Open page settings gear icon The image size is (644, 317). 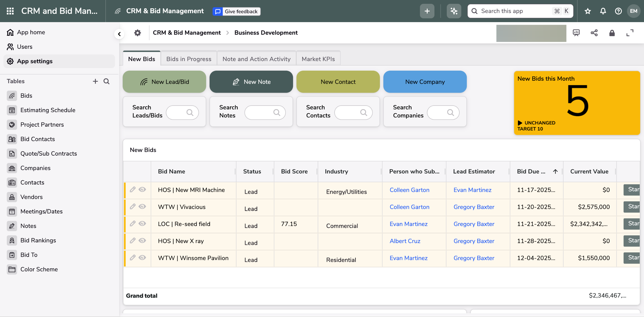point(137,33)
